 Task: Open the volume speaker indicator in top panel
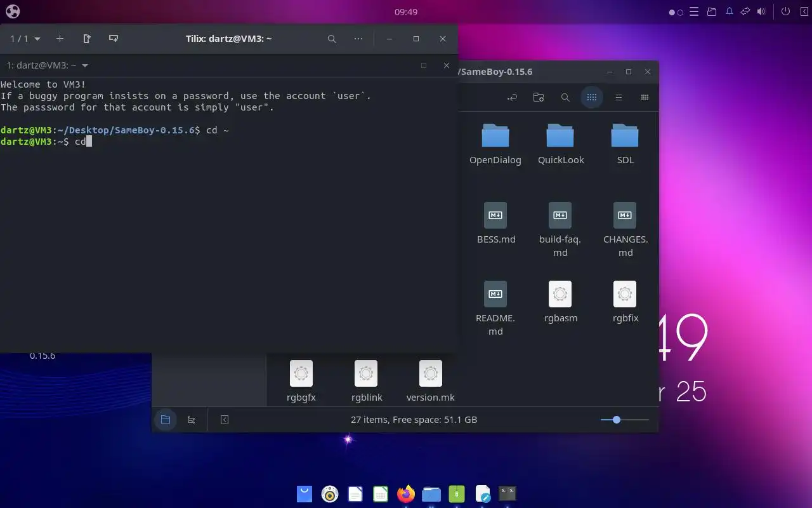tap(762, 11)
